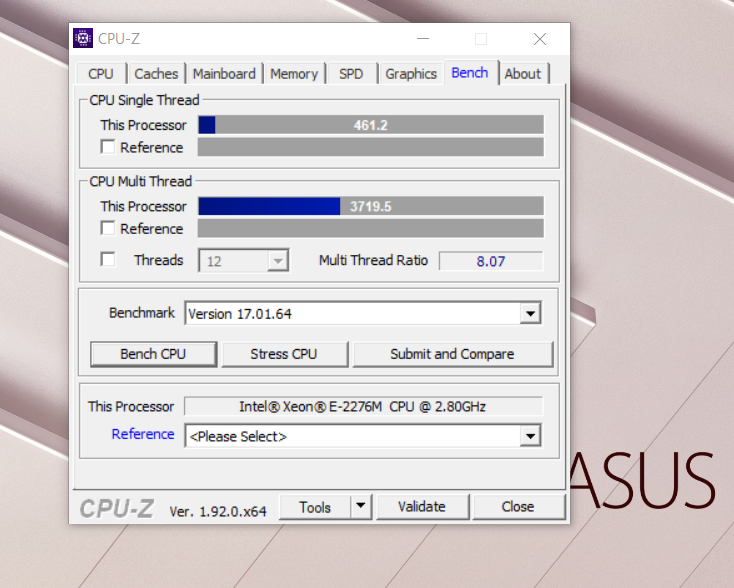This screenshot has height=588, width=734.
Task: Switch to the Memory tab
Action: (293, 74)
